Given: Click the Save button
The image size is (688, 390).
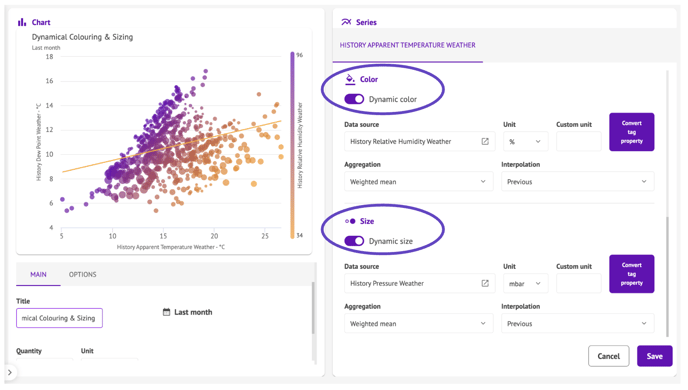Looking at the screenshot, I should (654, 356).
